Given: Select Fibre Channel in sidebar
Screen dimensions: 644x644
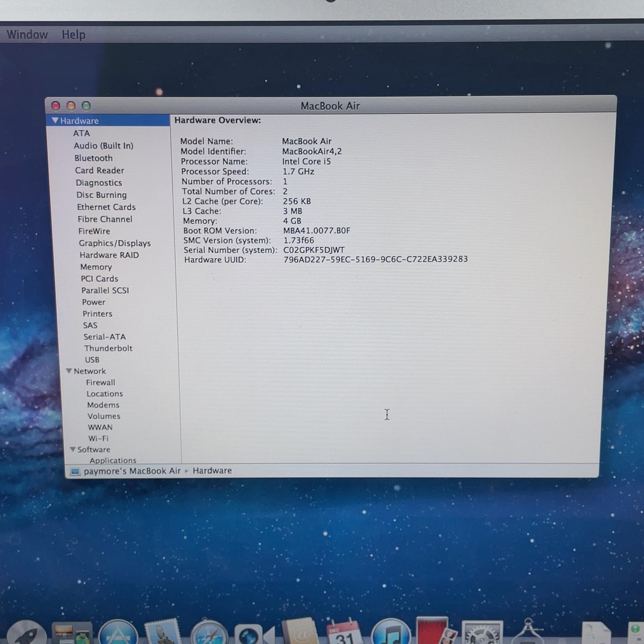Looking at the screenshot, I should click(105, 219).
